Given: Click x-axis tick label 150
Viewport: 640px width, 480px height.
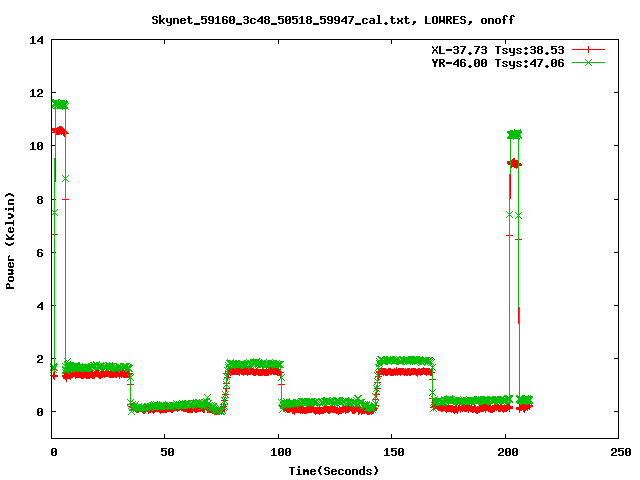Looking at the screenshot, I should [394, 452].
